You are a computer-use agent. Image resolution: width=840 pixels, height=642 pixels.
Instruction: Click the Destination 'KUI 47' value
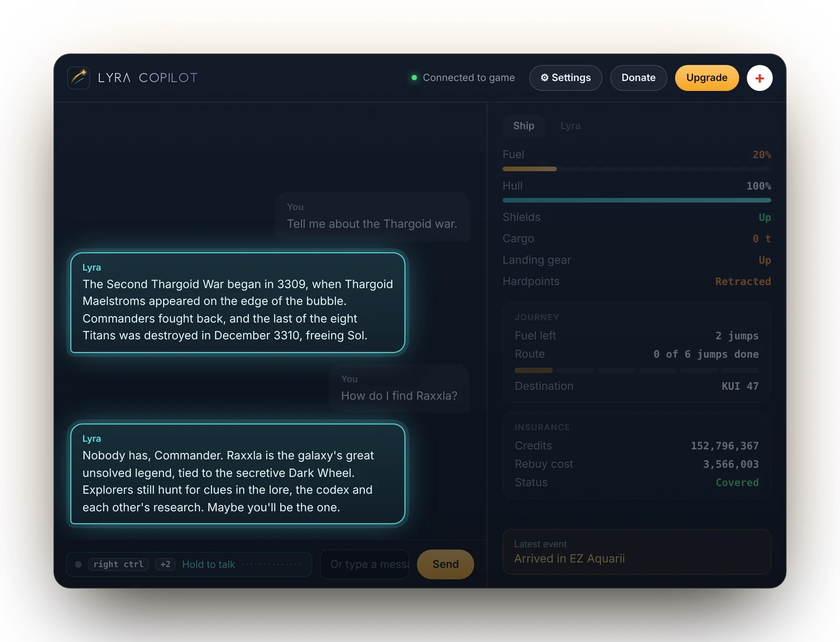(x=740, y=386)
